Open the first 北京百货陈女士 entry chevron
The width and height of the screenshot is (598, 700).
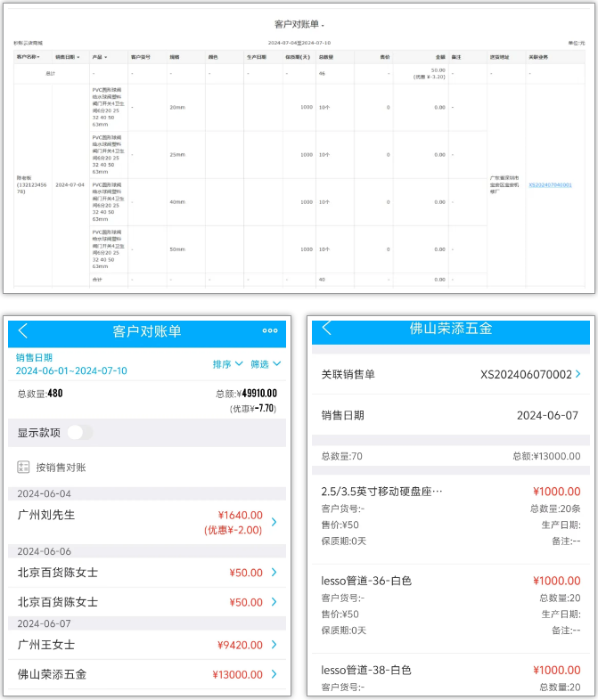(274, 573)
